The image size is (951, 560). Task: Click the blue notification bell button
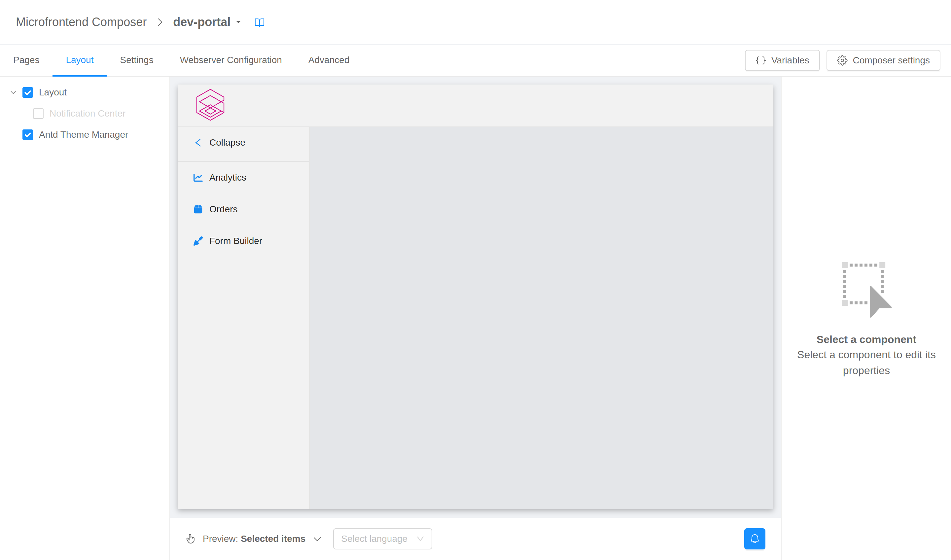click(x=755, y=539)
